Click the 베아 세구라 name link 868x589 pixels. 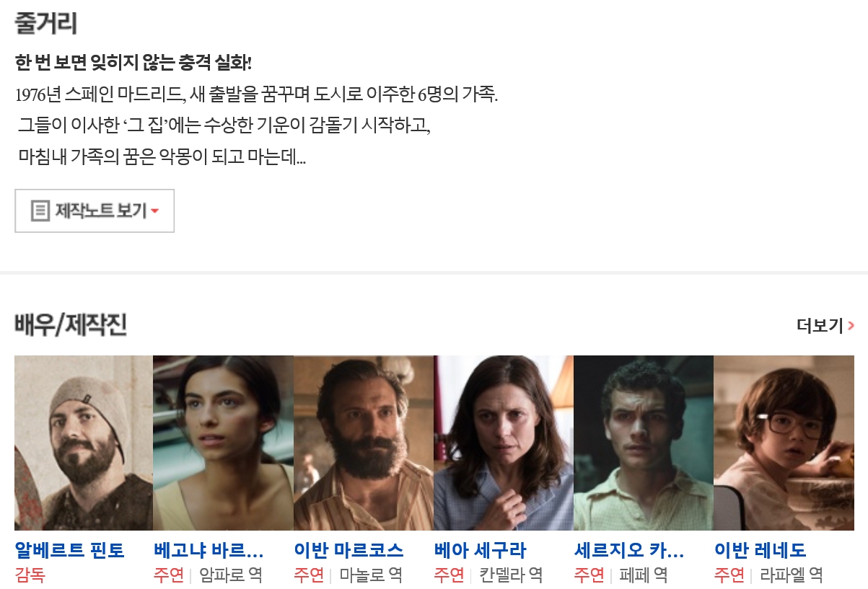pyautogui.click(x=481, y=551)
